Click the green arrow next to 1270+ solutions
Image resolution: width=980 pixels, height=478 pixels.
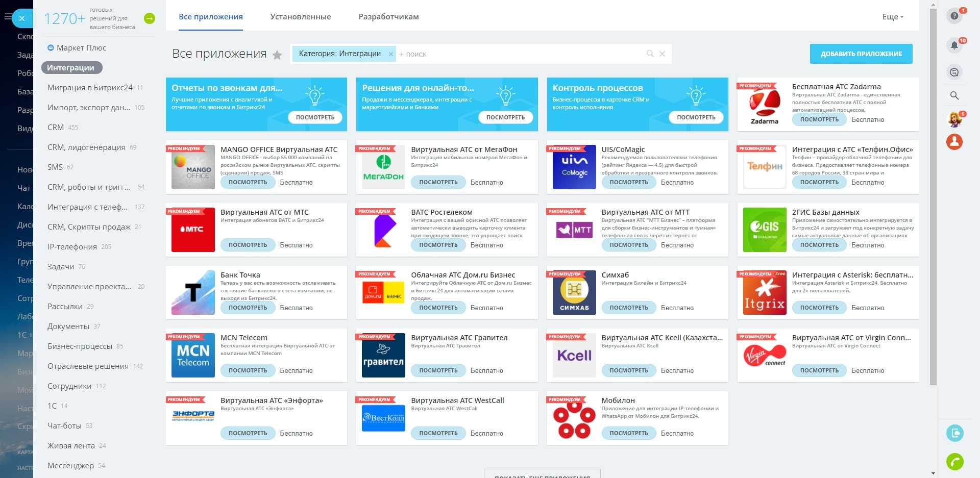click(150, 19)
